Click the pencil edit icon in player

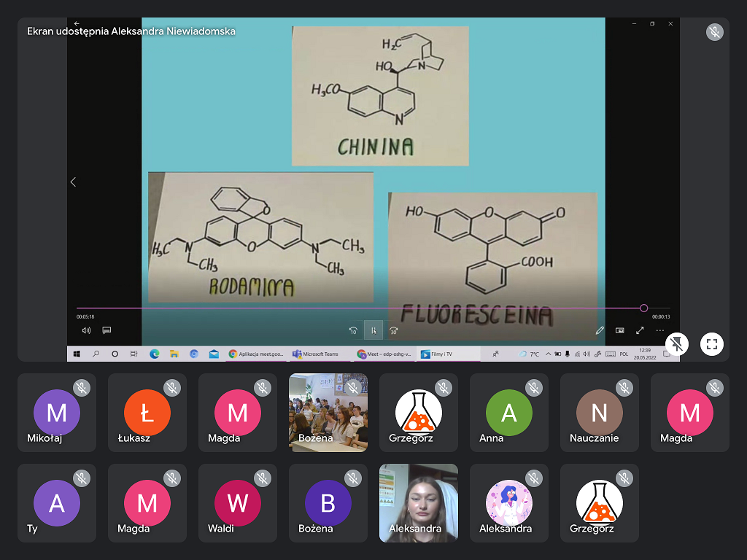coord(600,330)
